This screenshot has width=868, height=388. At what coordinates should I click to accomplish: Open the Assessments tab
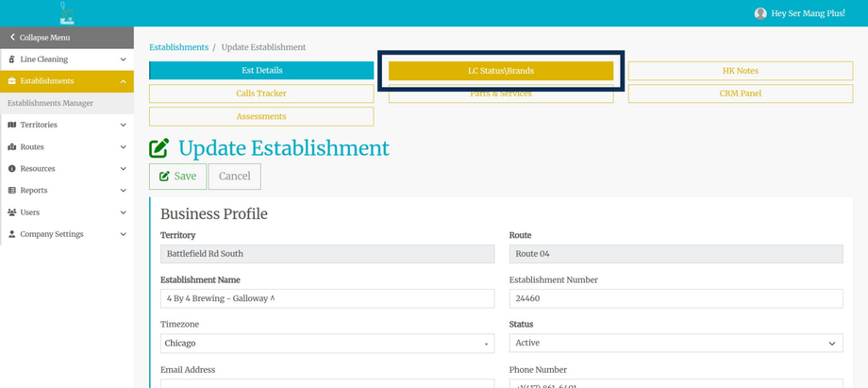tap(262, 116)
